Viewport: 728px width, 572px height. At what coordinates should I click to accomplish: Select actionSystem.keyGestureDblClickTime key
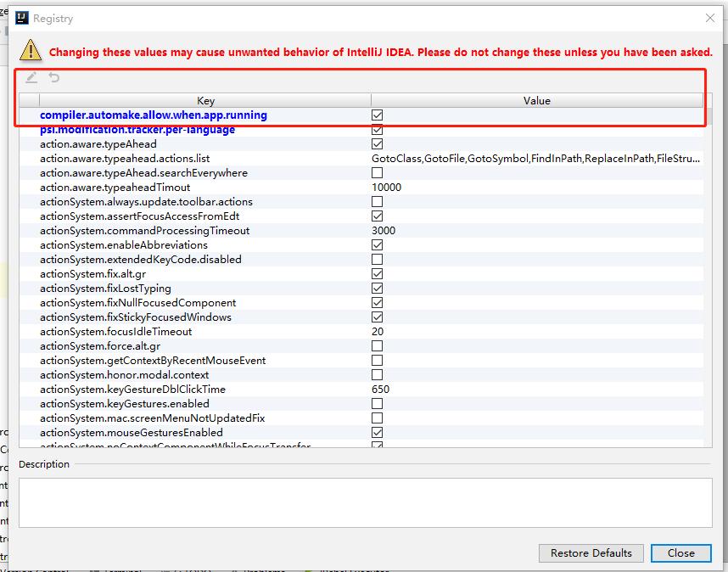coord(132,389)
